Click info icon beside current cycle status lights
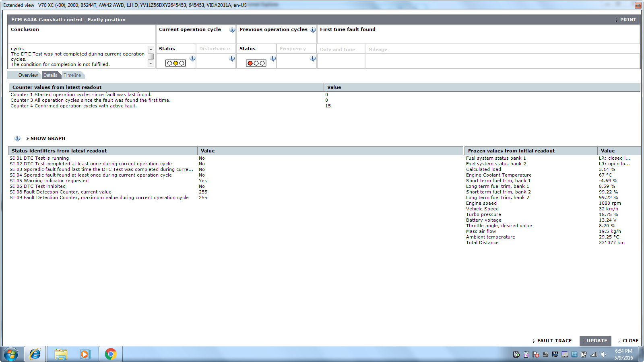The image size is (644, 362). click(x=192, y=59)
